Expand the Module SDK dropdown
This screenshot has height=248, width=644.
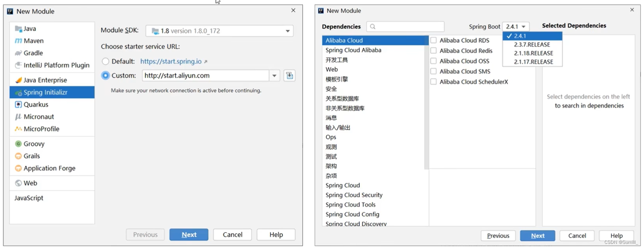point(288,31)
